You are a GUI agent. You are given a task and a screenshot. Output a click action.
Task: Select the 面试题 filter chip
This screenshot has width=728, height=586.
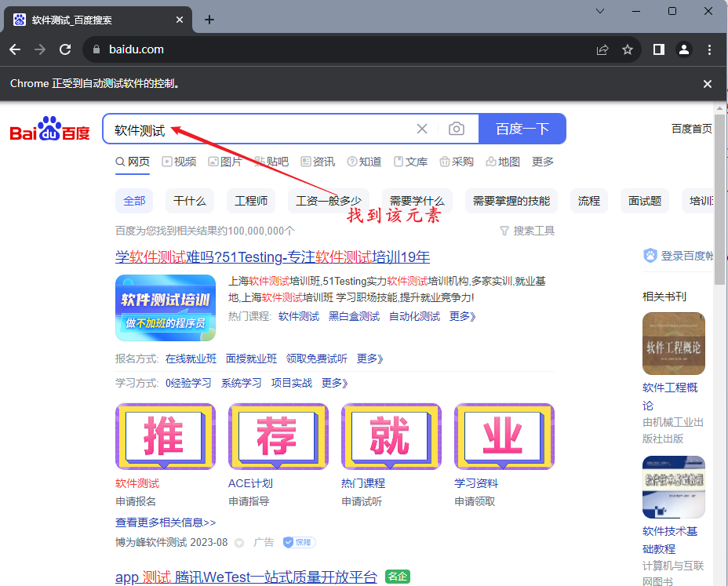tap(644, 201)
